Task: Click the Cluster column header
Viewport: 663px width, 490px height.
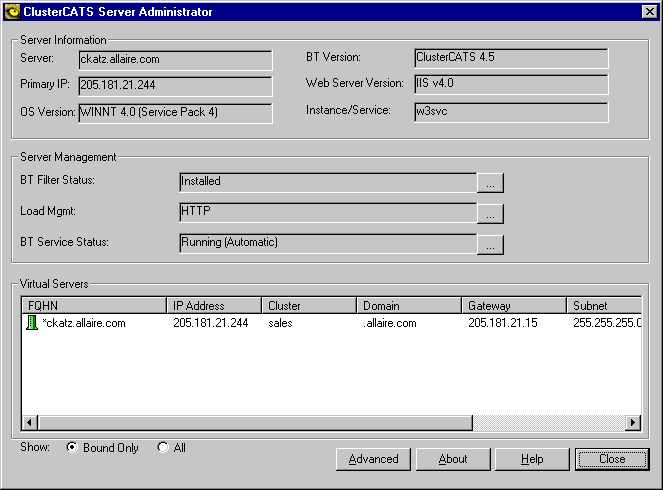Action: point(309,305)
